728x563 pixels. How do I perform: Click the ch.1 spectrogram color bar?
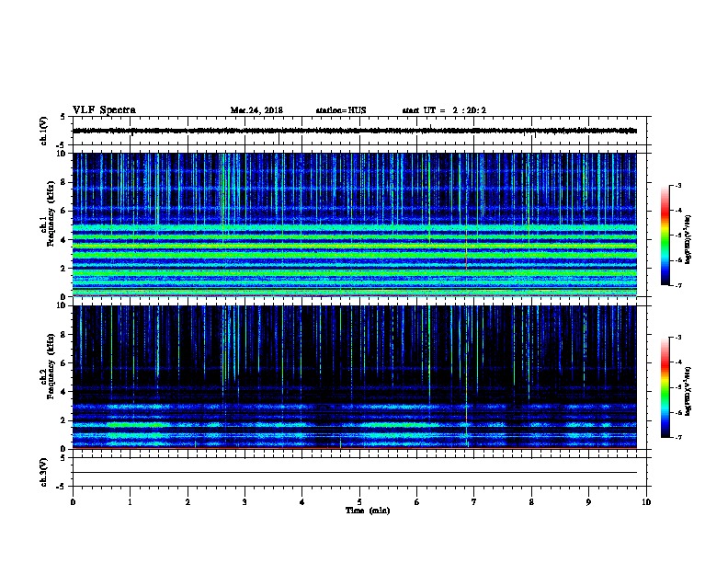coord(665,236)
